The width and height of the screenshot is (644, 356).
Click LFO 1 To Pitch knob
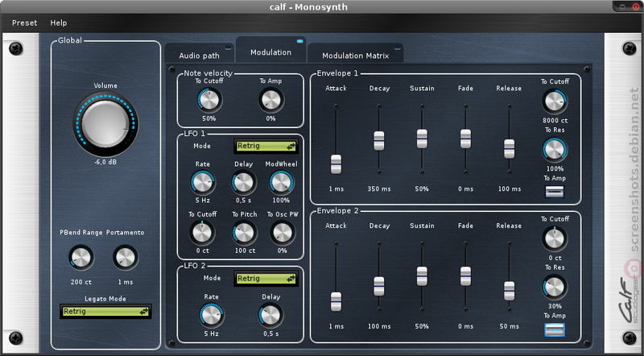click(x=244, y=233)
